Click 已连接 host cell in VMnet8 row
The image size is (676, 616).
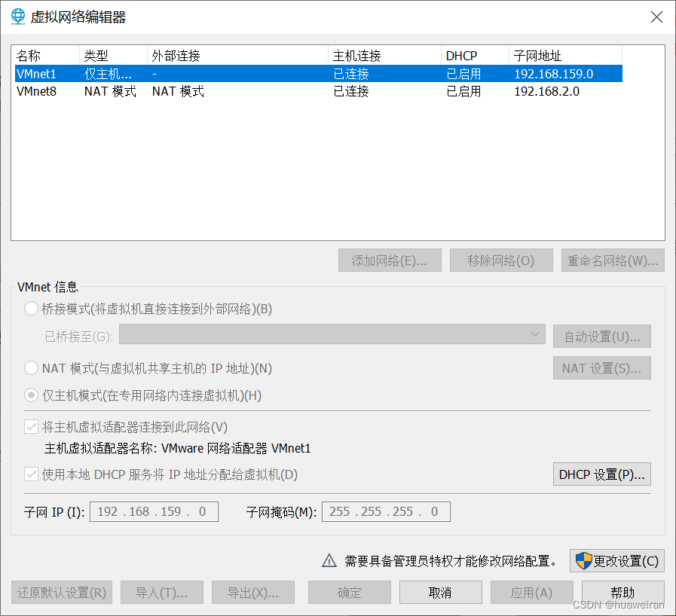(351, 91)
